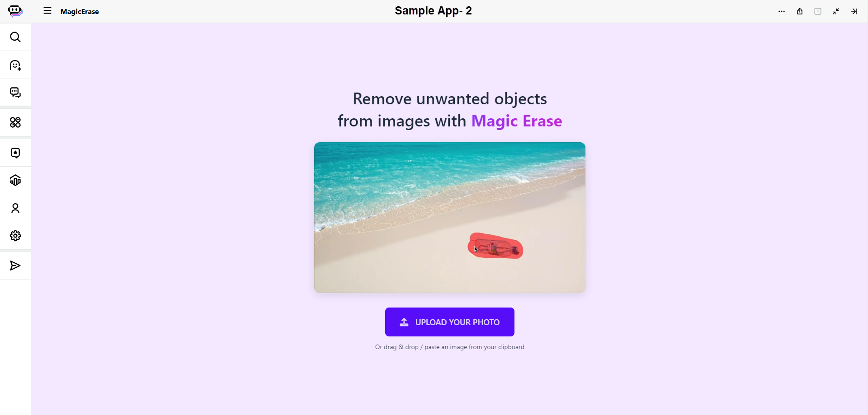868x415 pixels.
Task: Click the paper plane send icon
Action: 15,266
